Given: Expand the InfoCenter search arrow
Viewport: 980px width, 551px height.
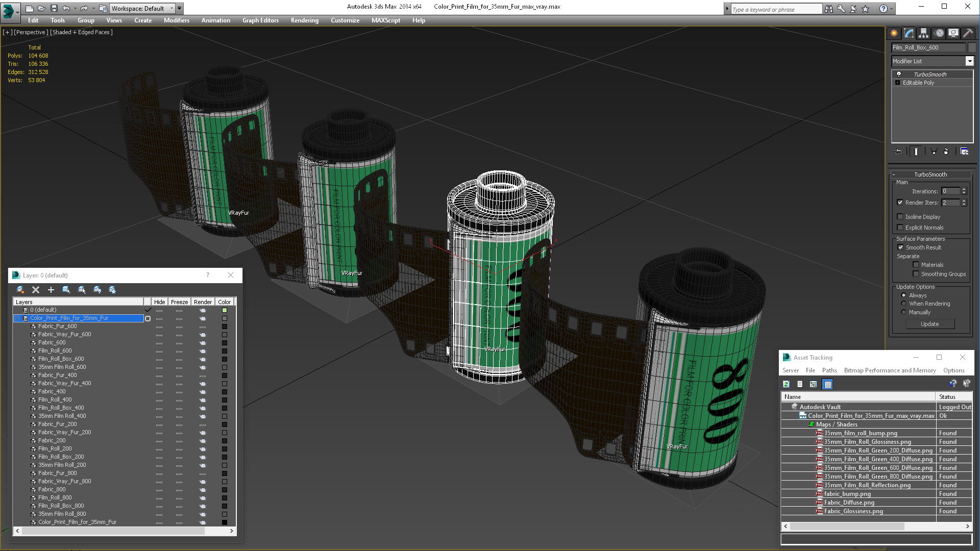Looking at the screenshot, I should [727, 9].
